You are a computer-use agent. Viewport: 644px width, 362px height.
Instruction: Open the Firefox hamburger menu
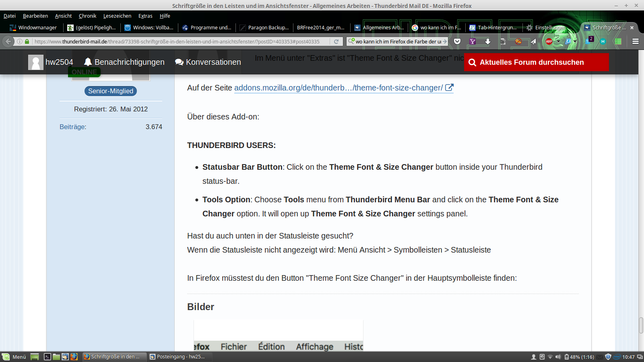point(636,41)
